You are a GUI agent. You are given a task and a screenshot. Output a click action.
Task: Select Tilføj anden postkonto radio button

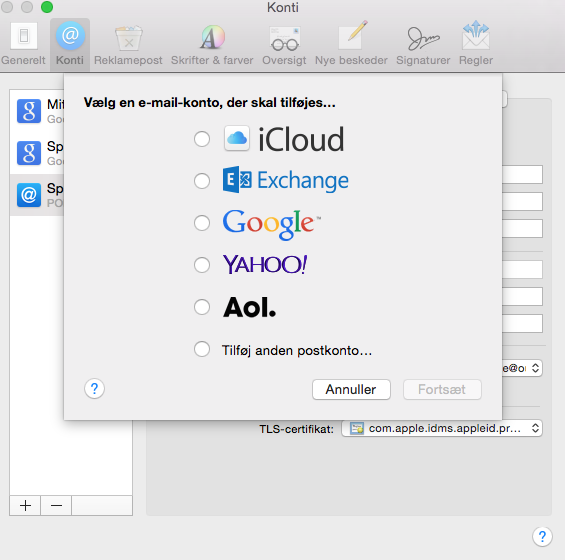(202, 349)
